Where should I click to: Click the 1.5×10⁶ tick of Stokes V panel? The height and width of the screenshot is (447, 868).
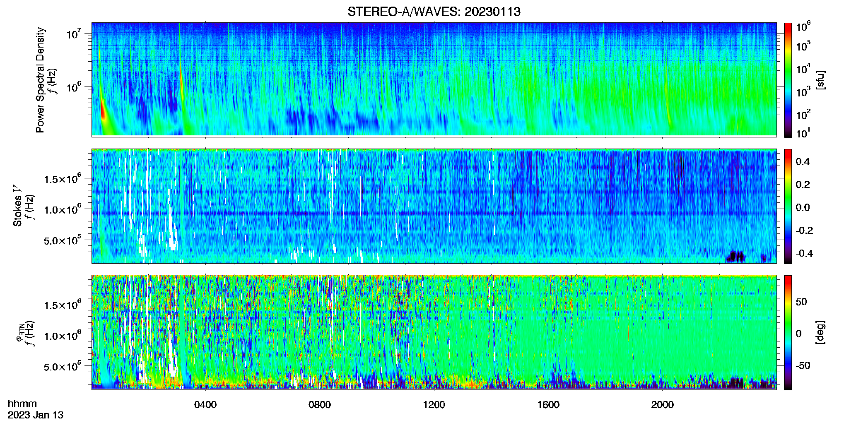tap(63, 179)
